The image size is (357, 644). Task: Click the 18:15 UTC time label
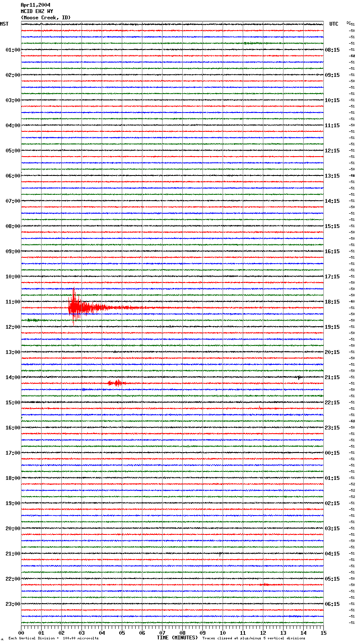coord(332,302)
